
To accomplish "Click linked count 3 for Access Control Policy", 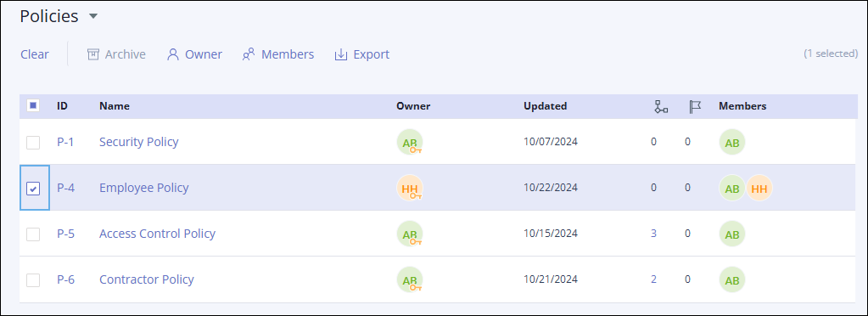I will pyautogui.click(x=654, y=234).
